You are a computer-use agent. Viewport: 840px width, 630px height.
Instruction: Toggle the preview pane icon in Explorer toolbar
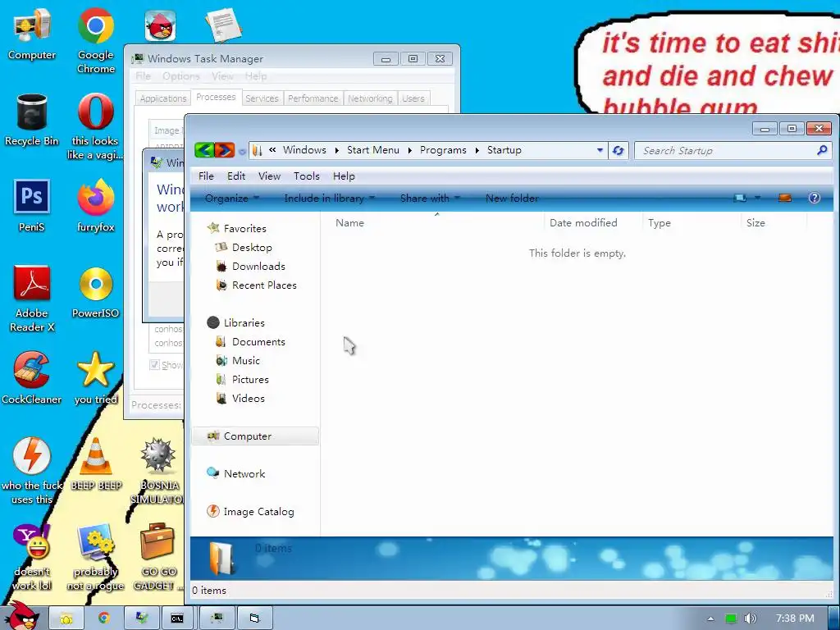(x=785, y=199)
